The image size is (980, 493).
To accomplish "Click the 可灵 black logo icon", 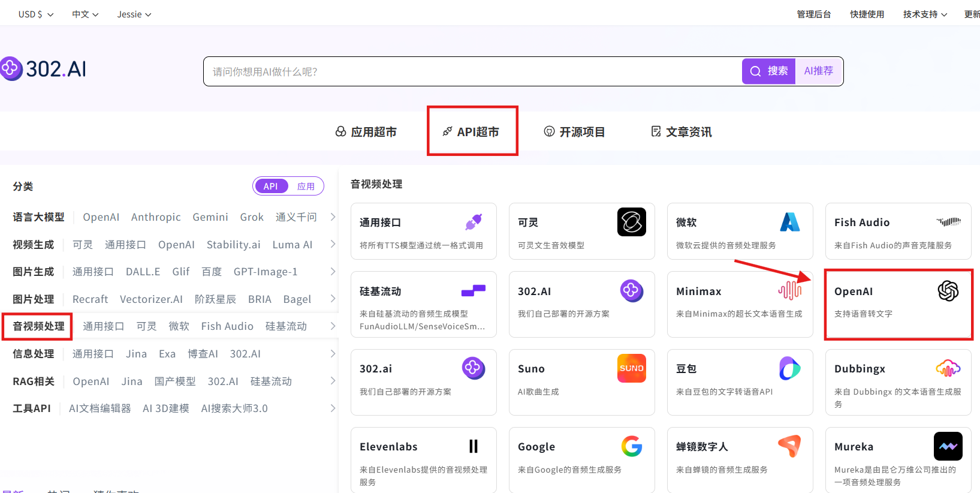I will click(x=632, y=222).
